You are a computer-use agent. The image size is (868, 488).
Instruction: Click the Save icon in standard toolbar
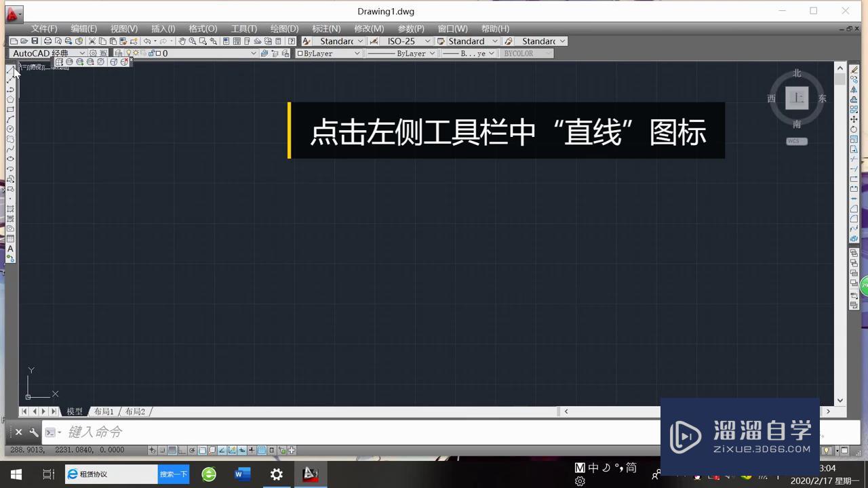point(35,41)
